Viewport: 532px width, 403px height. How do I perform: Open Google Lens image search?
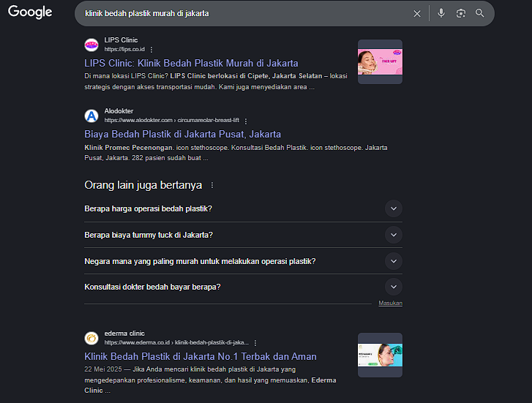point(461,13)
